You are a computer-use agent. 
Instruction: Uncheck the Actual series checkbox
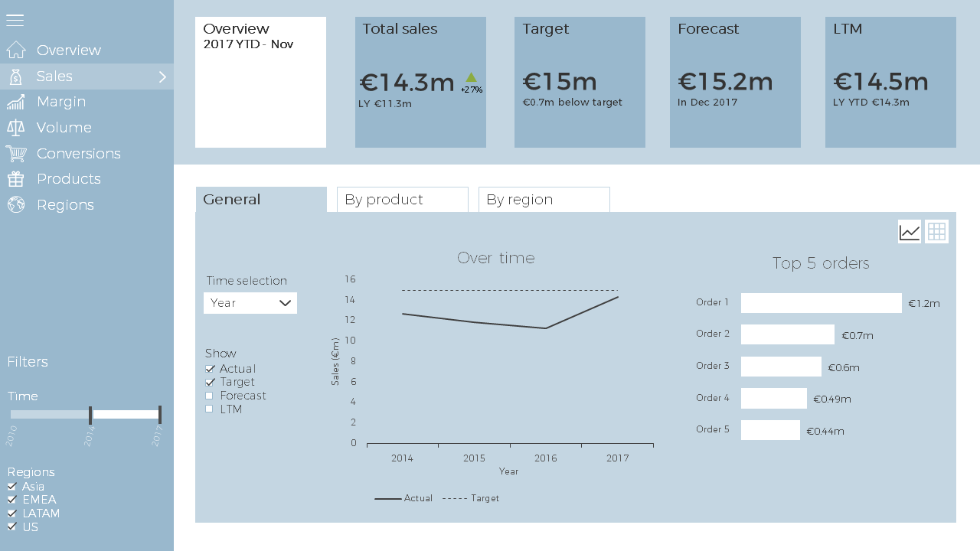click(x=210, y=369)
